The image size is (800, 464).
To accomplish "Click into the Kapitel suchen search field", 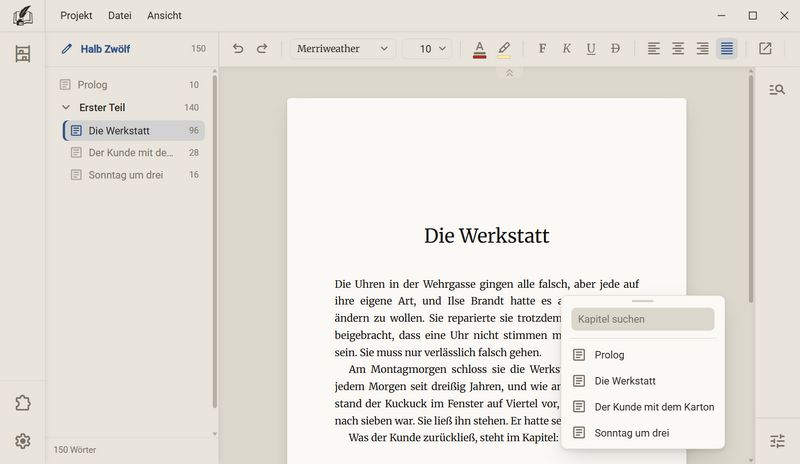I will coord(642,319).
